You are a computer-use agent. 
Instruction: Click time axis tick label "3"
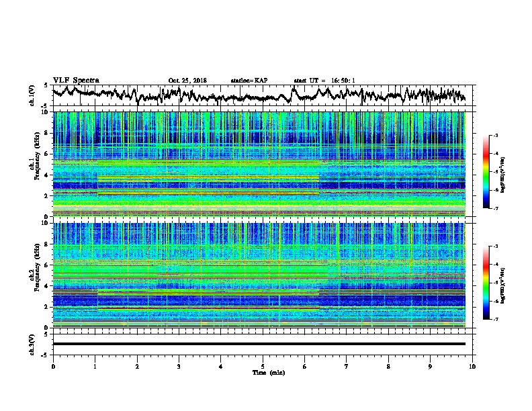(x=179, y=367)
